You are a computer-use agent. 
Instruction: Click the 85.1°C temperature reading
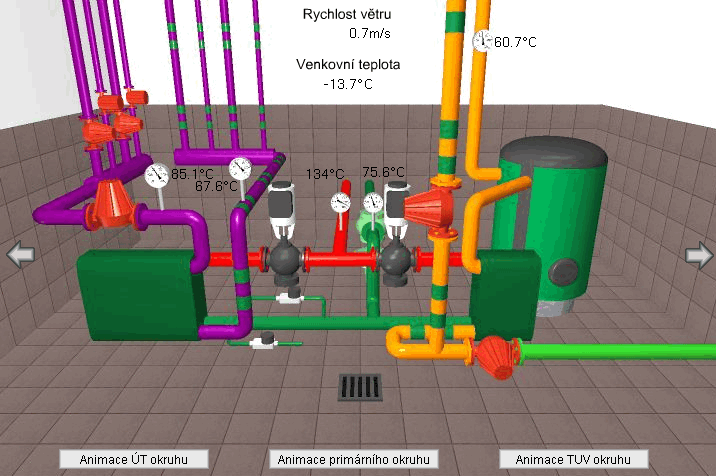pos(192,174)
